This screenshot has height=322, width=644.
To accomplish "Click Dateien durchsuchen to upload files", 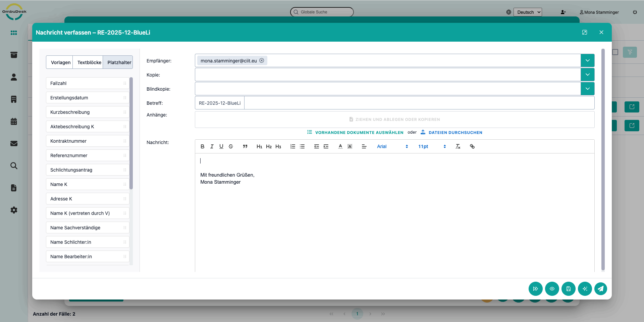I will coord(455,133).
